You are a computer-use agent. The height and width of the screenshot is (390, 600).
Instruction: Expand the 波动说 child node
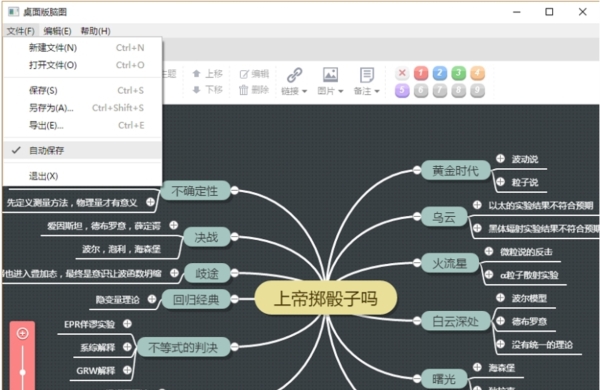tap(500, 158)
